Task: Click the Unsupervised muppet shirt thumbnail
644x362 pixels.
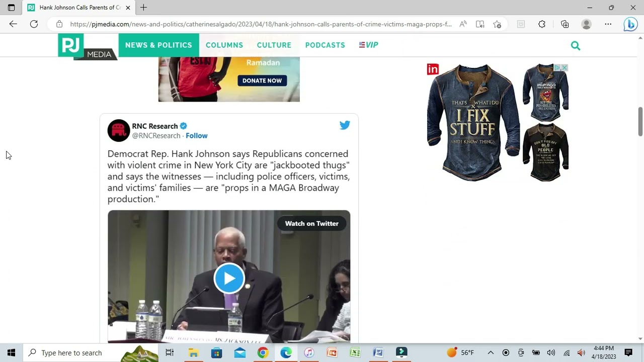Action: [x=545, y=93]
